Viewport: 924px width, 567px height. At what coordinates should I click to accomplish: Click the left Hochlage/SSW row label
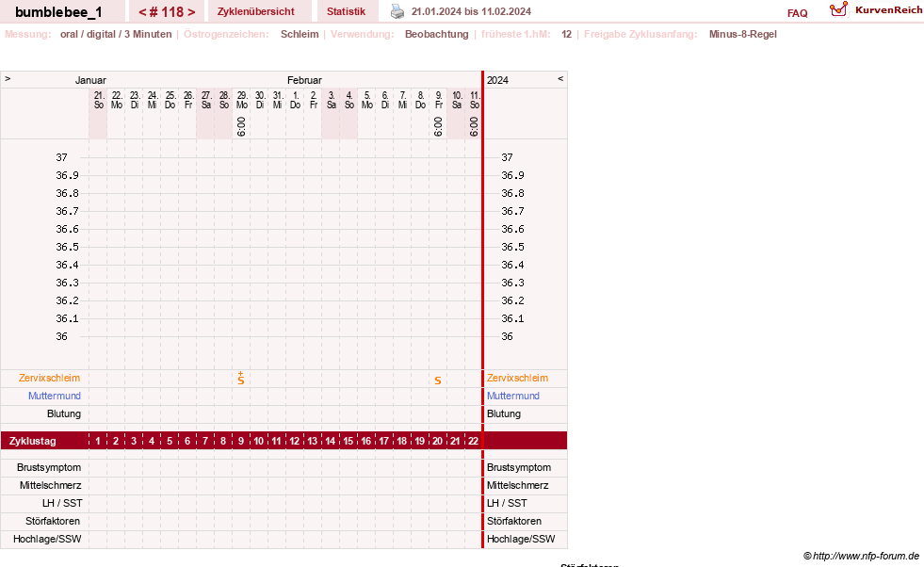(47, 539)
